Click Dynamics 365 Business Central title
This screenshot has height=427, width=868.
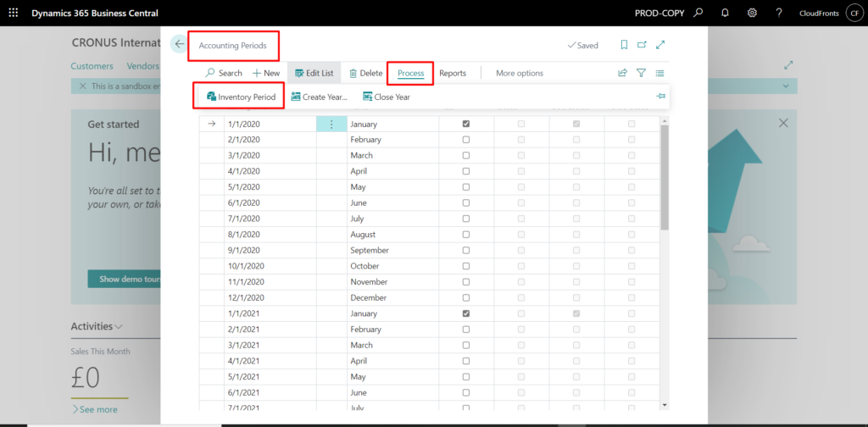click(x=95, y=14)
